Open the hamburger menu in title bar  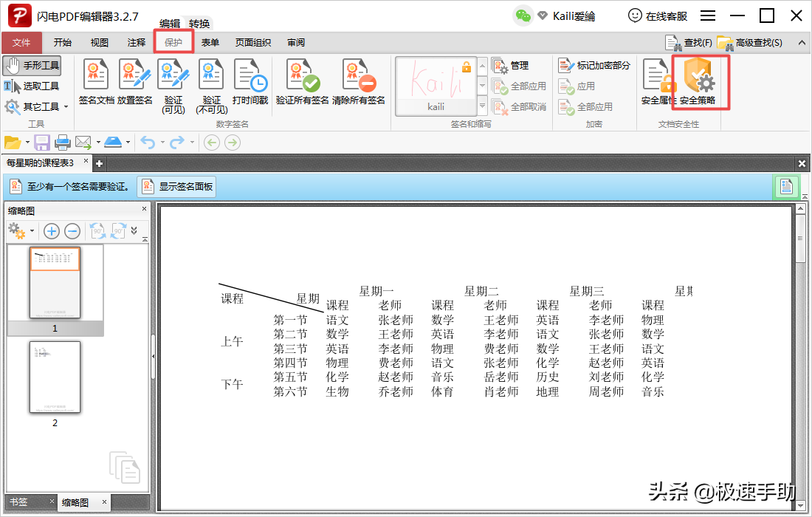tap(708, 16)
